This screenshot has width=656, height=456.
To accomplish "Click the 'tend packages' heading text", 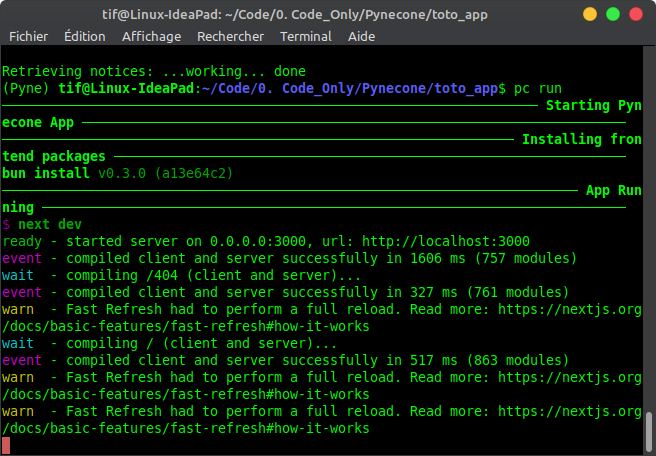I will click(x=54, y=156).
